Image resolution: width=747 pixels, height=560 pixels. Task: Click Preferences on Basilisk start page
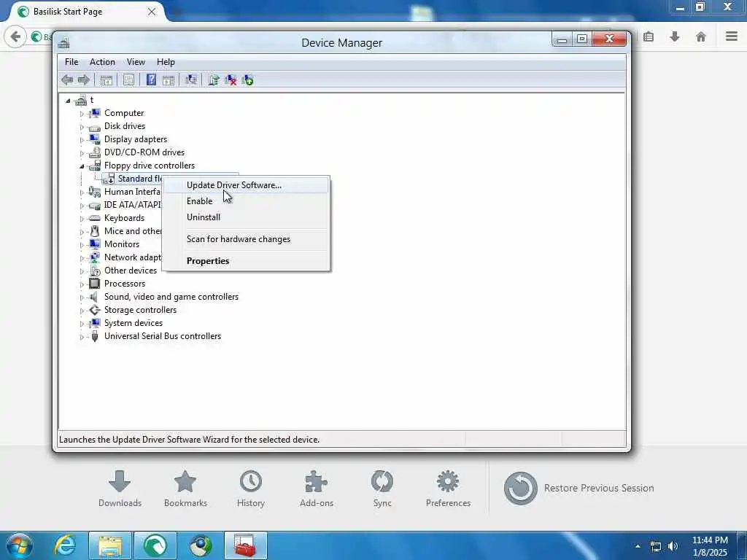448,488
